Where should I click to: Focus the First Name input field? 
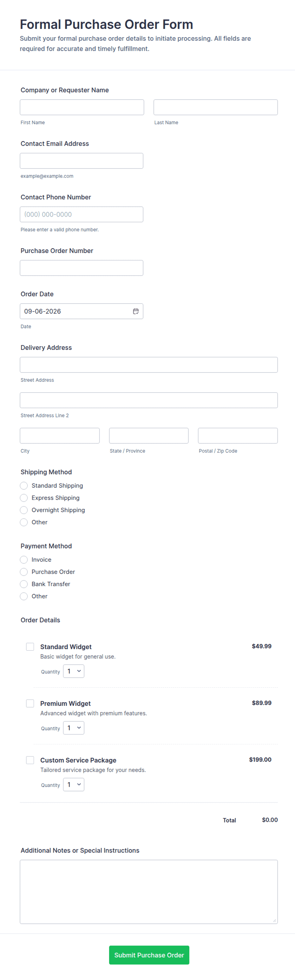pos(82,107)
